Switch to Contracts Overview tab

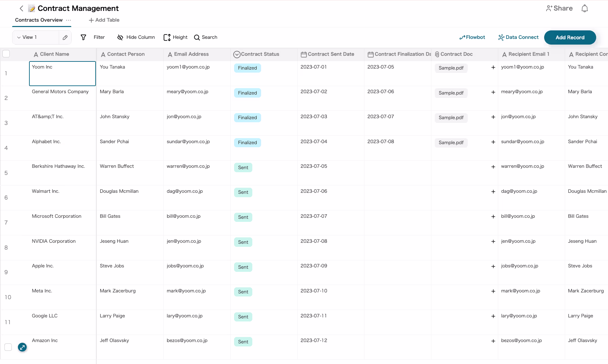coord(39,20)
